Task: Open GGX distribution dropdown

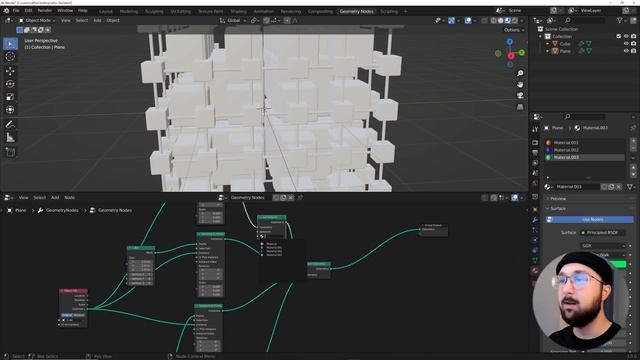Action: click(602, 246)
